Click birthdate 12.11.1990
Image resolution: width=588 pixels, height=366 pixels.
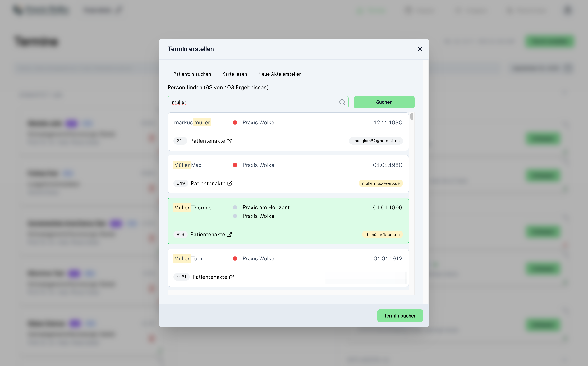(x=388, y=122)
